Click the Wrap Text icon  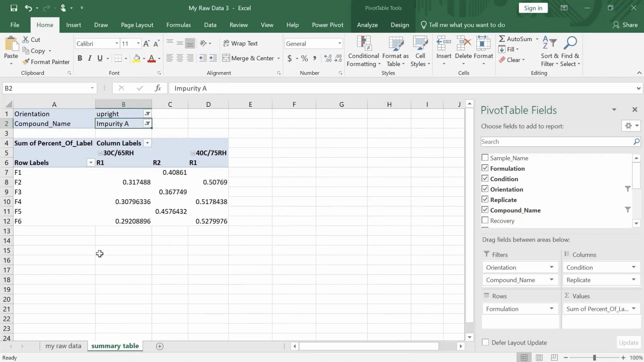[x=226, y=43]
